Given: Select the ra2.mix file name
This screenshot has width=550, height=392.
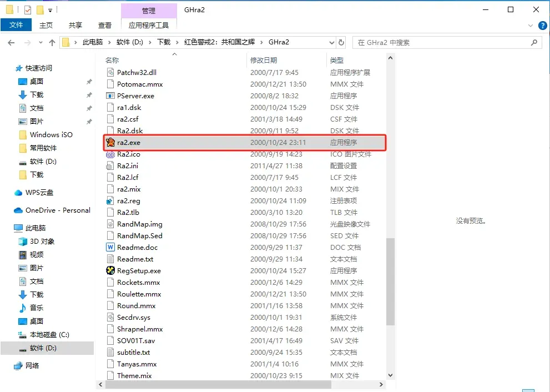Looking at the screenshot, I should [x=129, y=189].
